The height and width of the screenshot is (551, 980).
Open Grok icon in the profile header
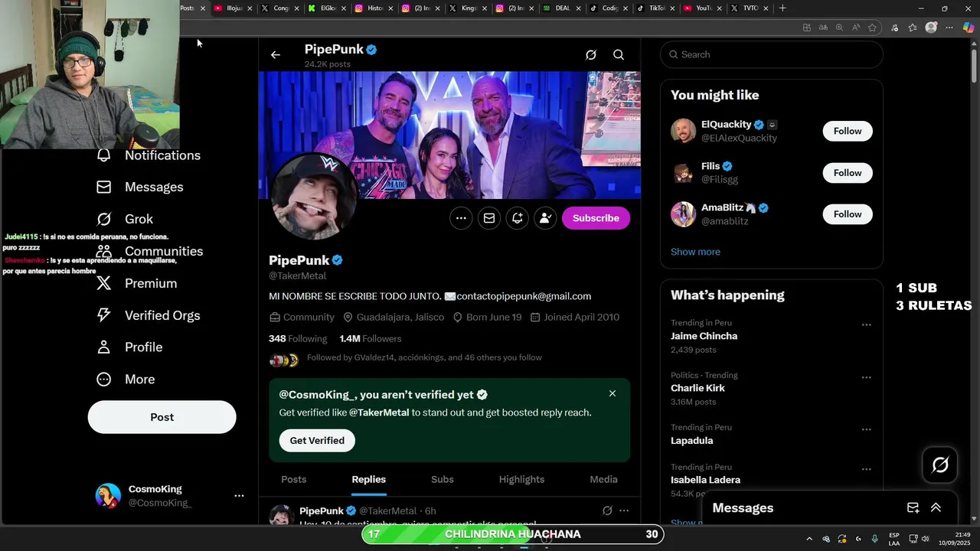click(591, 55)
